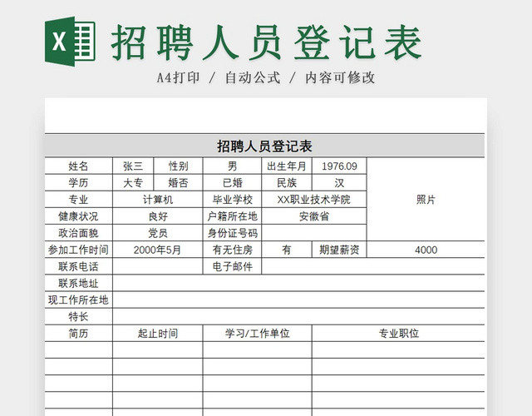Click the 大专 education value cell
Screen dimensions: 532x416
tap(133, 183)
